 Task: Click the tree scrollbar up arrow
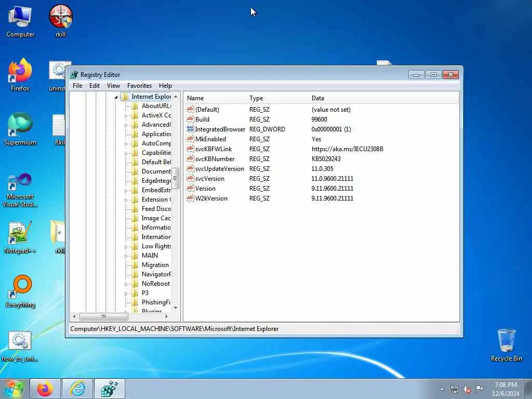click(x=176, y=97)
